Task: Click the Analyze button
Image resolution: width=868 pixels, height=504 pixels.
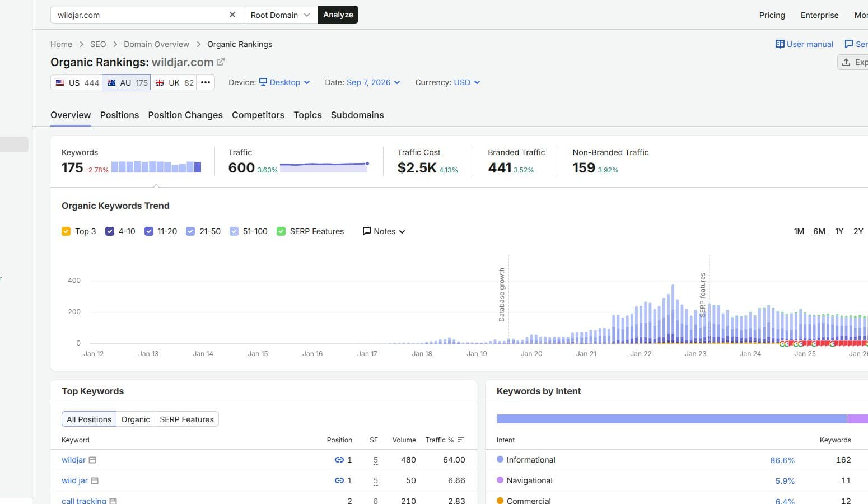Action: coord(338,15)
